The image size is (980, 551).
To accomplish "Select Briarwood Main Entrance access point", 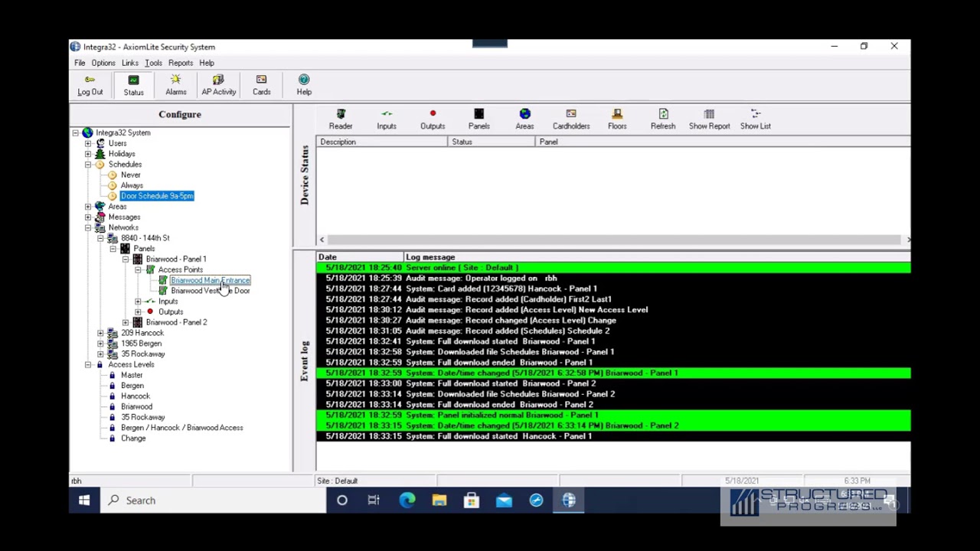I will 211,281.
